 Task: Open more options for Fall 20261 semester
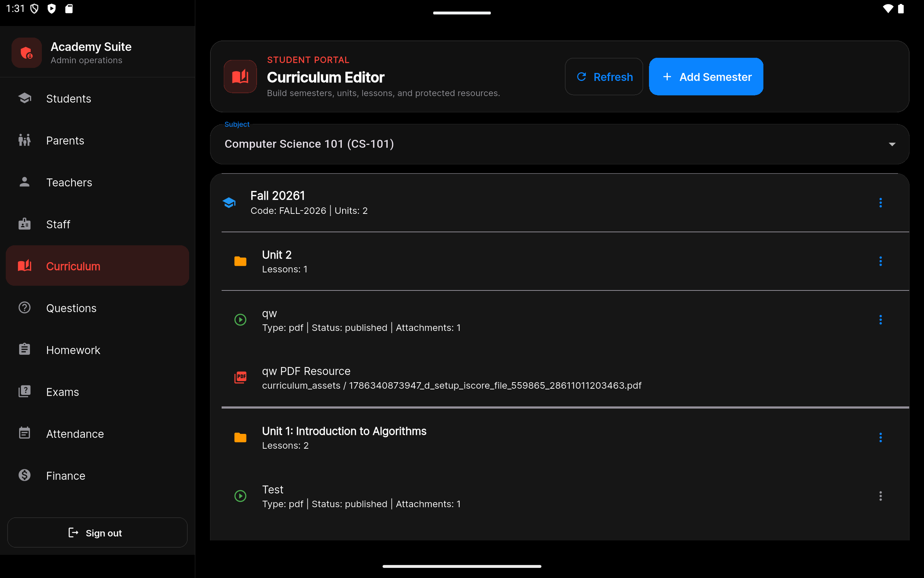(880, 203)
